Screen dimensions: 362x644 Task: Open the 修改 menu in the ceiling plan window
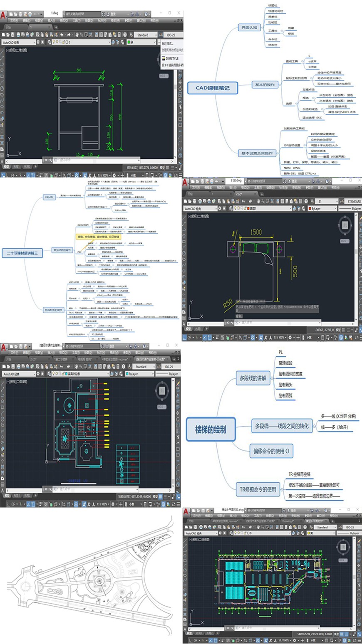(x=114, y=353)
